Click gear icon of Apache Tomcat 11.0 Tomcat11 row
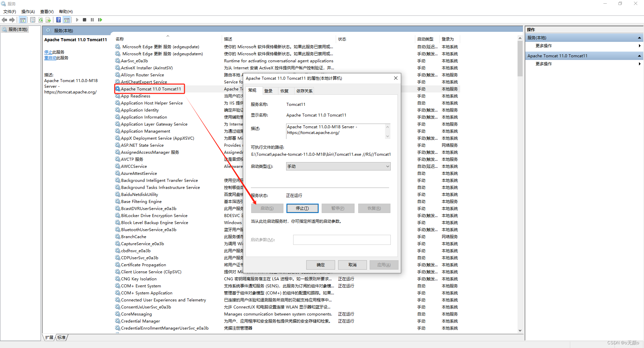644x348 pixels. [x=118, y=89]
